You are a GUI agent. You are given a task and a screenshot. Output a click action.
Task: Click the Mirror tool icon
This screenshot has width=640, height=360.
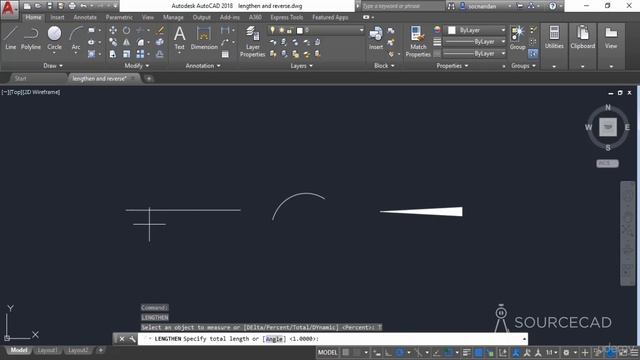[127, 42]
